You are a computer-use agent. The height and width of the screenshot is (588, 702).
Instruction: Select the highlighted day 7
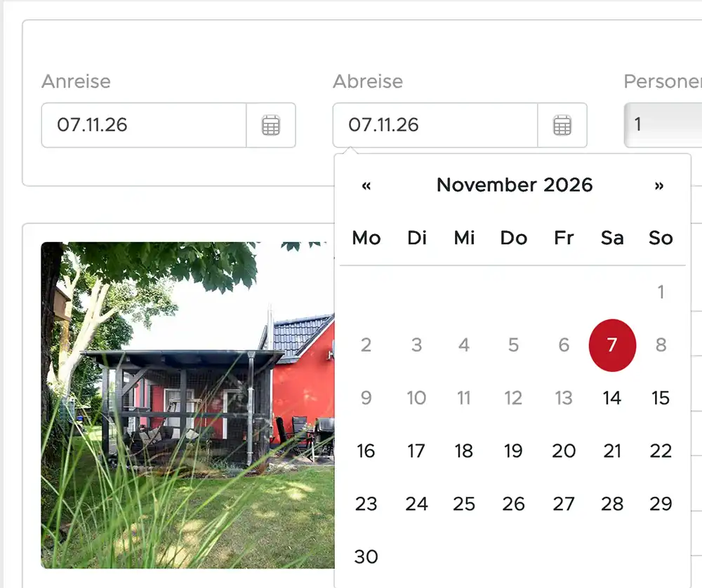click(x=612, y=345)
